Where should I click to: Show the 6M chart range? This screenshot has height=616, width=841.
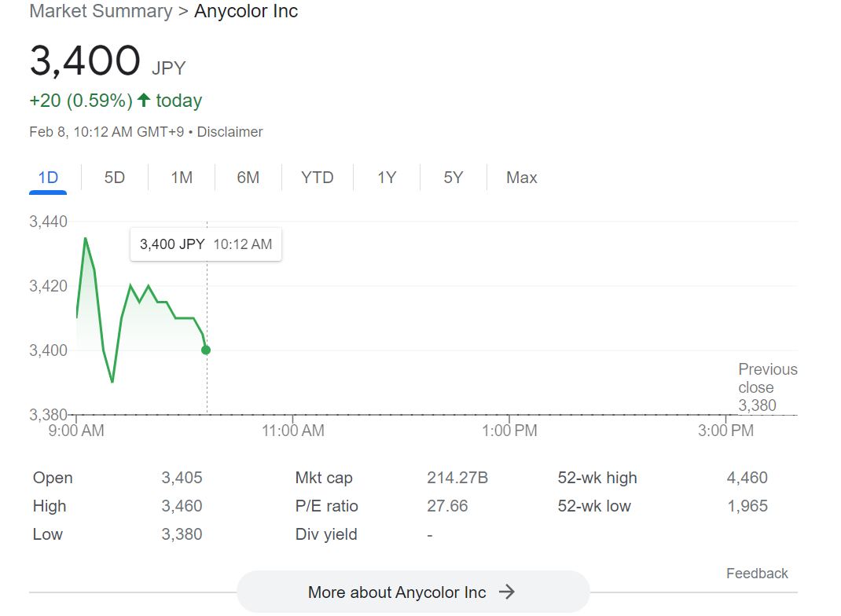[x=248, y=178]
